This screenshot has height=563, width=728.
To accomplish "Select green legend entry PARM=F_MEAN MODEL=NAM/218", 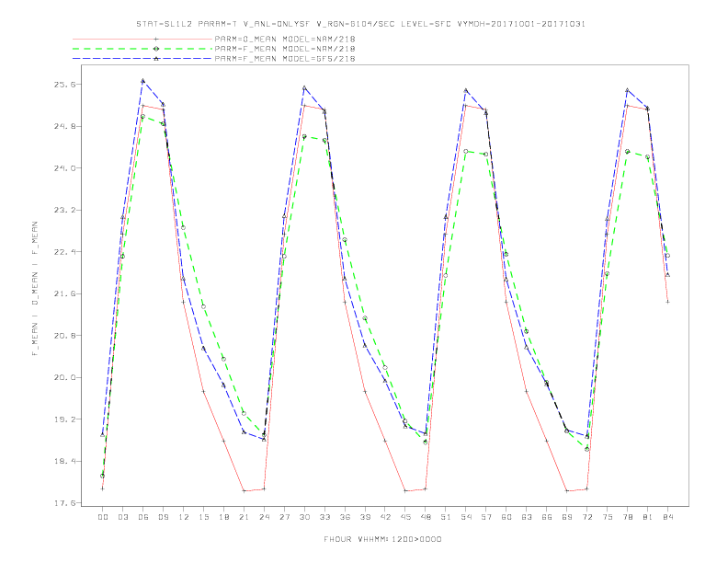I will click(285, 49).
